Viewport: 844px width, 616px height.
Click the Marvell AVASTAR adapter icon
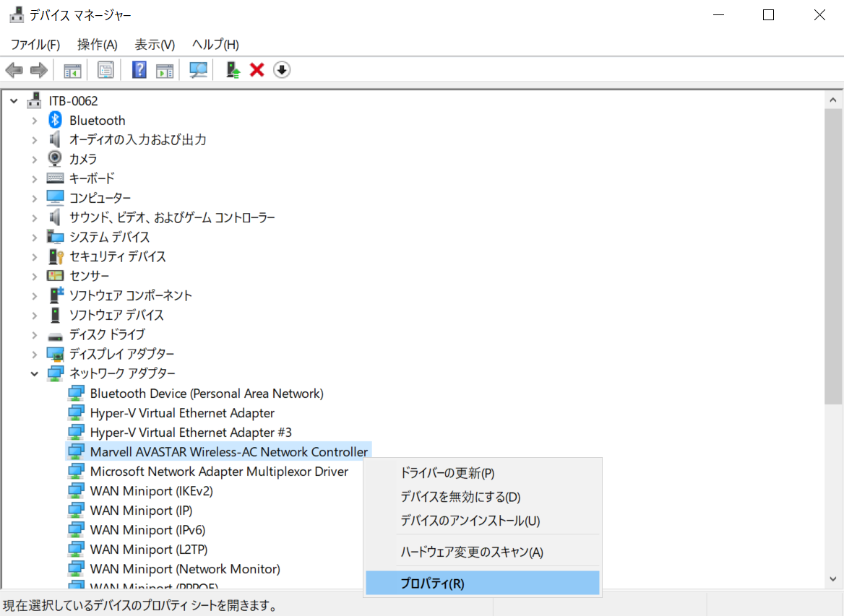(x=76, y=451)
